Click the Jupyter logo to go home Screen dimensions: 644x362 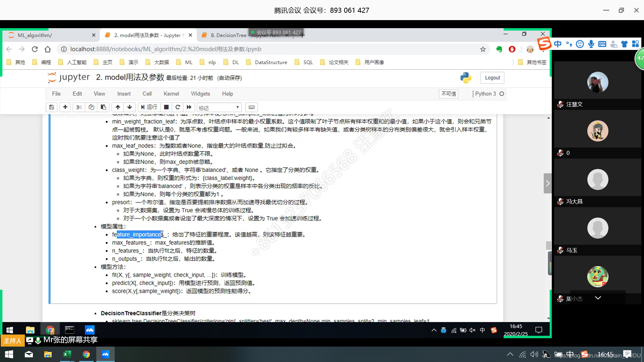[69, 77]
